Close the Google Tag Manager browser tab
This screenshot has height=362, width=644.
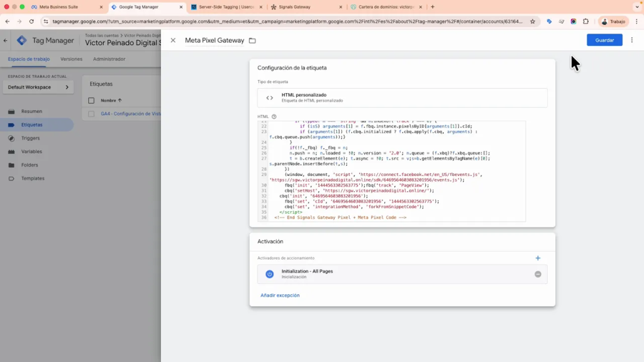(181, 7)
